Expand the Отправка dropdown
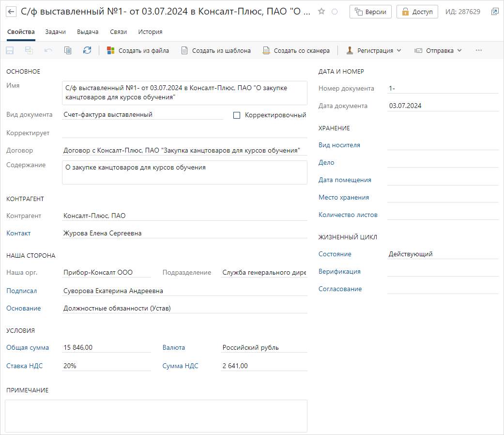This screenshot has height=435, width=504. [438, 50]
